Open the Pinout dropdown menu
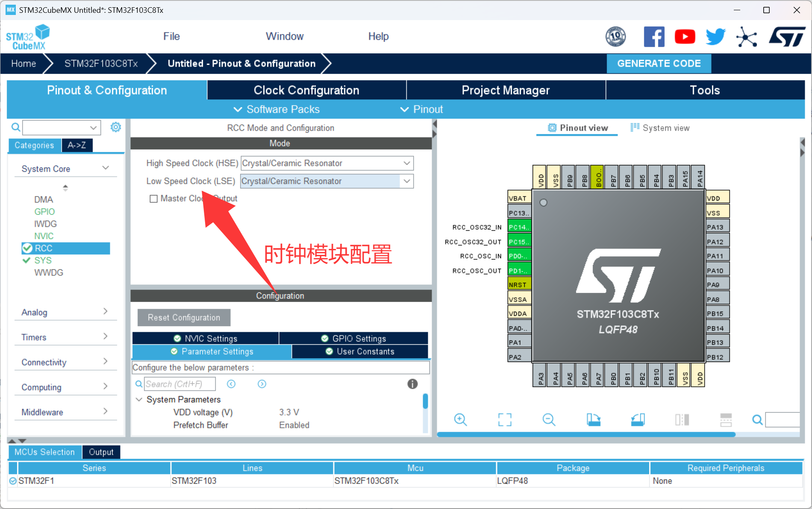This screenshot has height=509, width=812. 421,109
